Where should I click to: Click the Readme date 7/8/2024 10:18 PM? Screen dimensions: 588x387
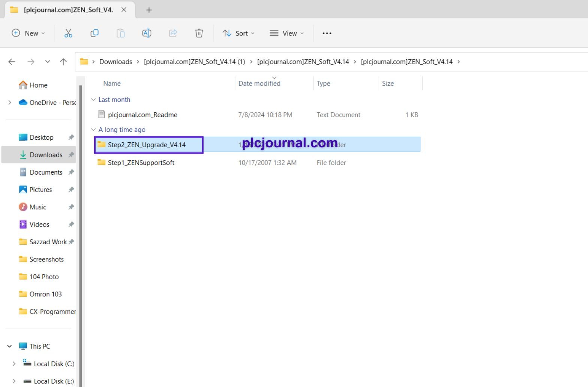coord(265,115)
